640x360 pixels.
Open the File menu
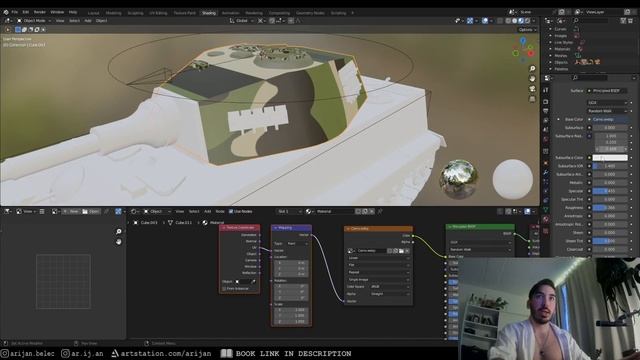15,12
